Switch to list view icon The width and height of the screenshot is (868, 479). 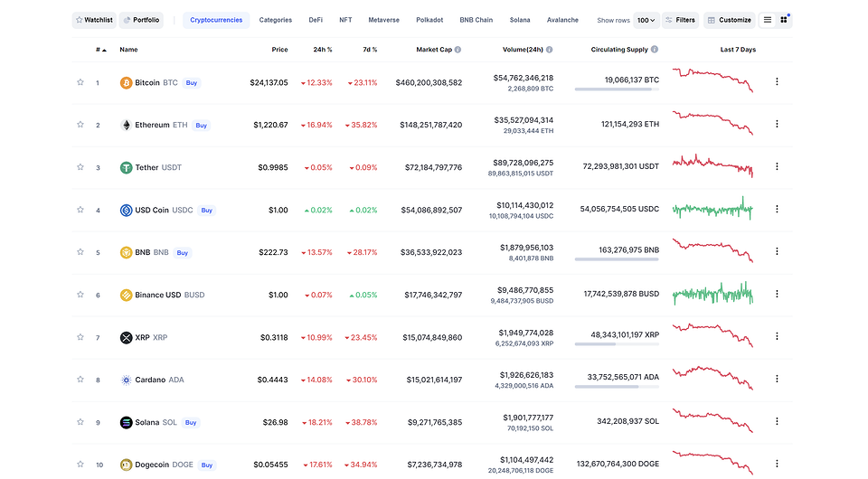click(768, 20)
